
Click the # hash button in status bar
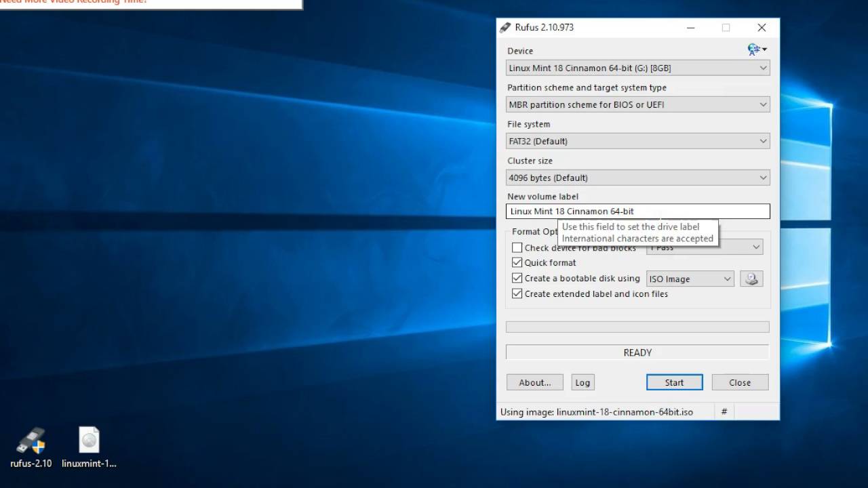[x=724, y=411]
